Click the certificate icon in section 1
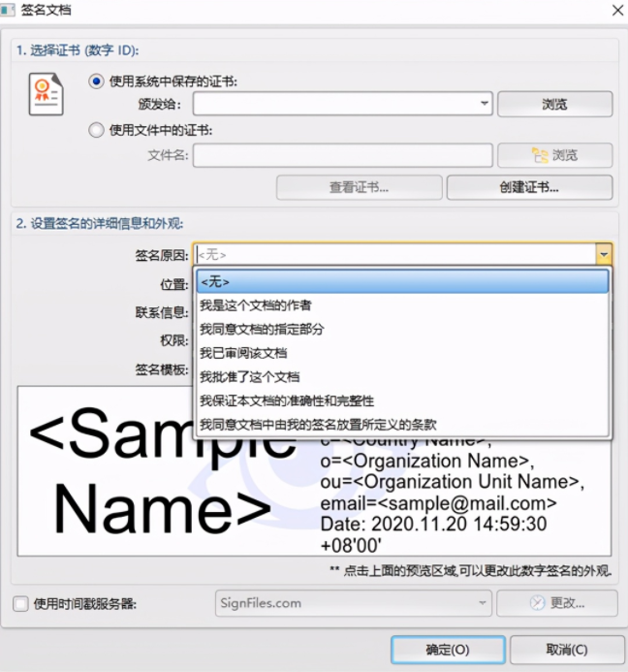The image size is (628, 672). 46,96
